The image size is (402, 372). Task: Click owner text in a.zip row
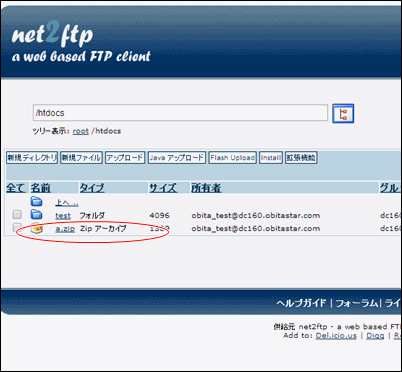[x=256, y=229]
